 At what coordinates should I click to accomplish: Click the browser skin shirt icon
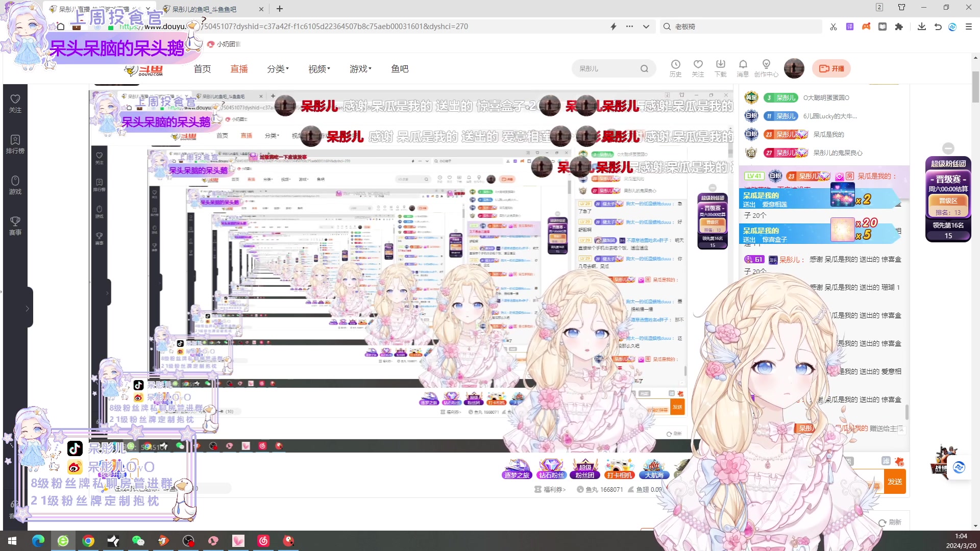tap(902, 7)
